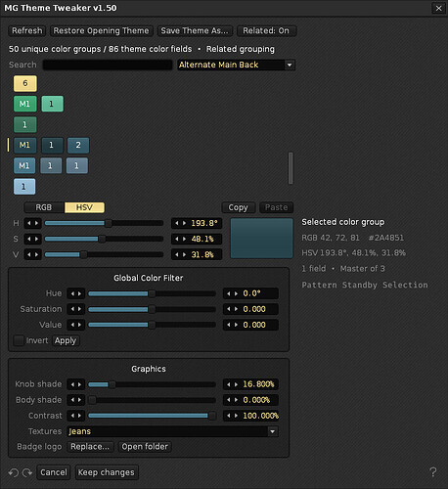Open folder for Badge logo
This screenshot has width=448, height=489.
coord(145,447)
